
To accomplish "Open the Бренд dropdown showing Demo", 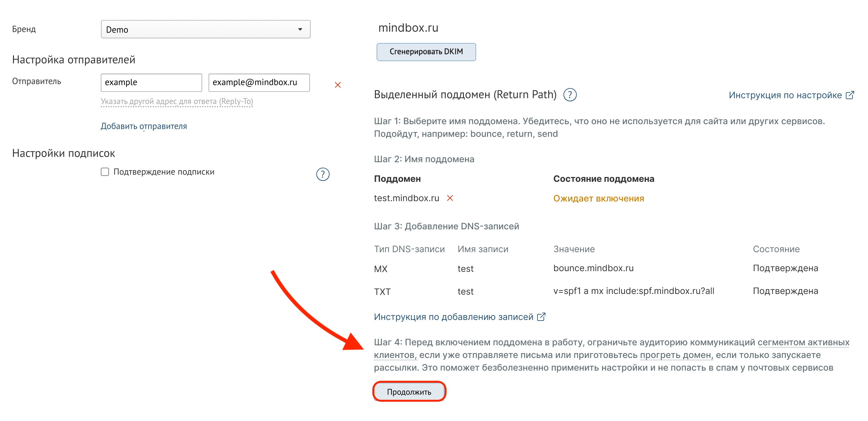I will click(205, 29).
